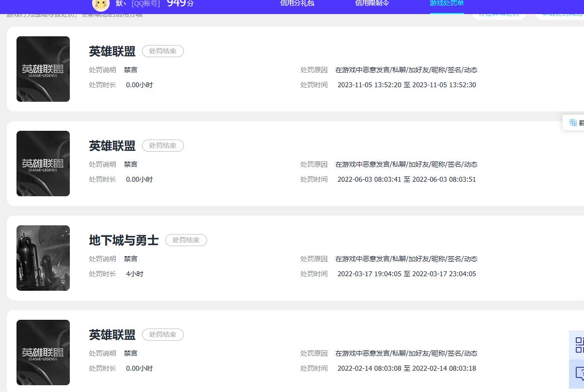584x392 pixels.
Task: Click the penalty time 2022-03-17 19:04:05 text
Action: coord(369,274)
